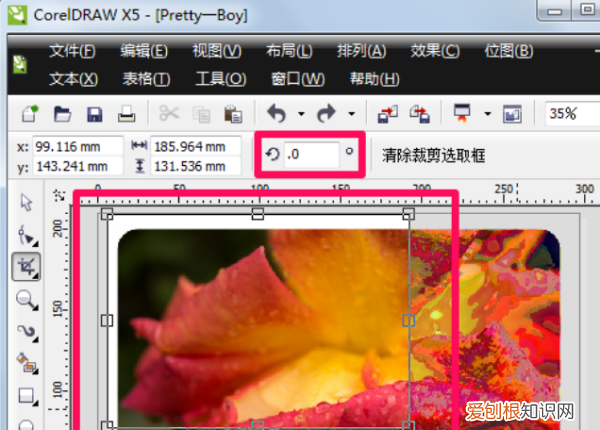600x430 pixels.
Task: Select the Pick tool arrow
Action: [x=26, y=203]
